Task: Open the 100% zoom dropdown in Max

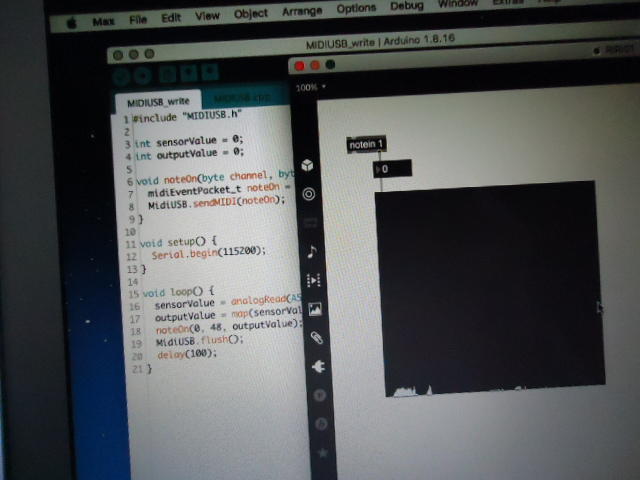Action: click(x=311, y=87)
